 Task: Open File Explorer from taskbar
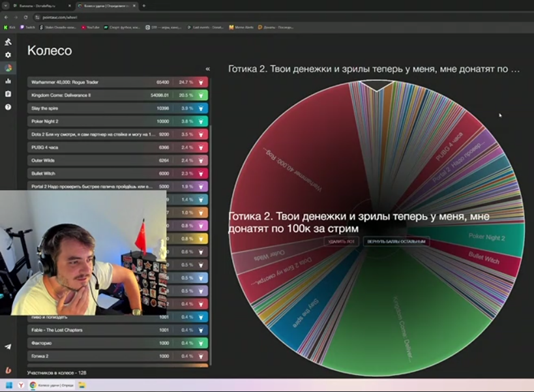[x=82, y=385]
